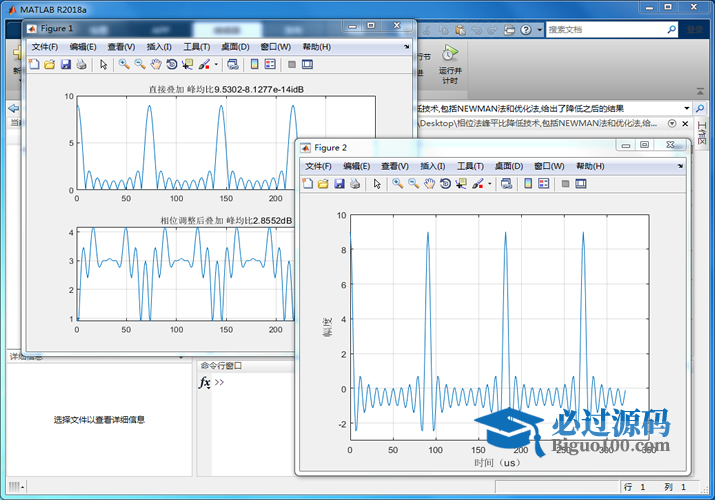Print Figure 1 with the printer icon
This screenshot has width=715, height=500.
tap(81, 64)
